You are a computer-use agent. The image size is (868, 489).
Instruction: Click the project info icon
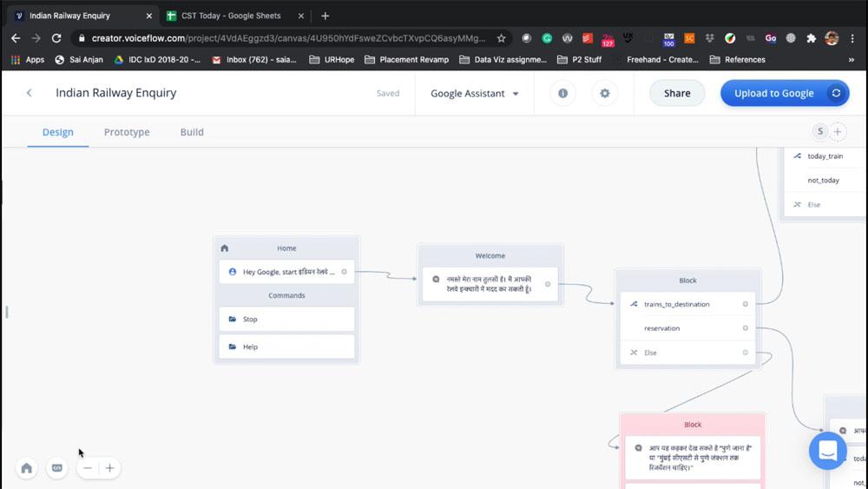coord(562,94)
